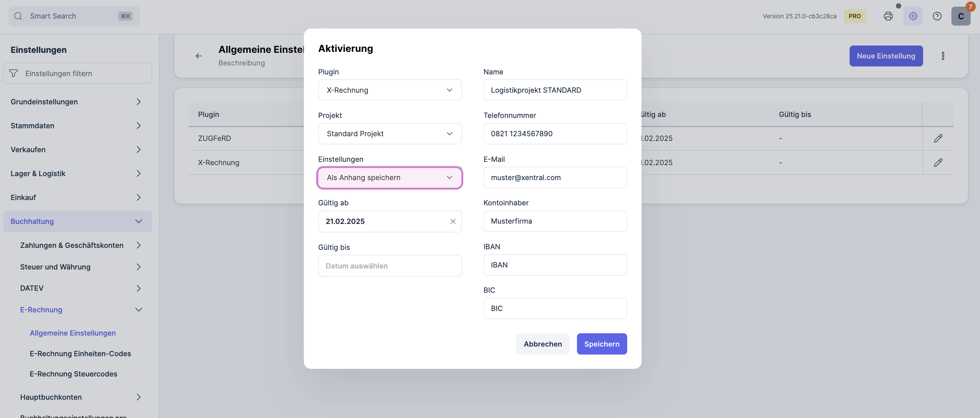The image size is (980, 418).
Task: Click pencil edit icon for ZUGFeRD row
Action: [938, 138]
